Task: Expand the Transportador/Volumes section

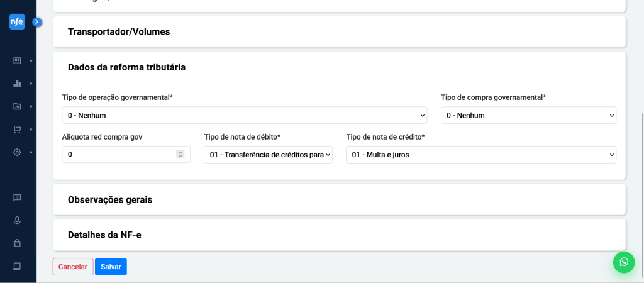Action: click(339, 31)
